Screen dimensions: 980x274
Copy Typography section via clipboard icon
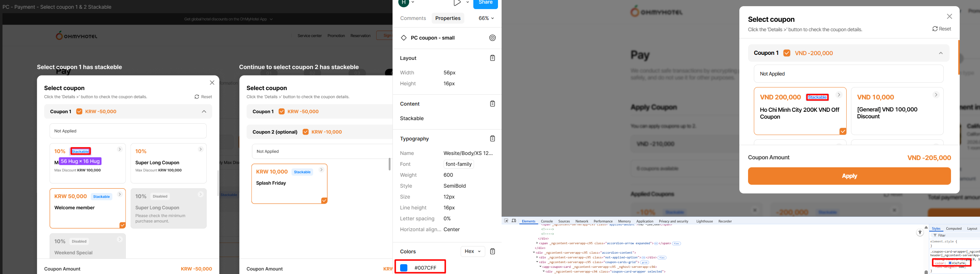point(493,138)
